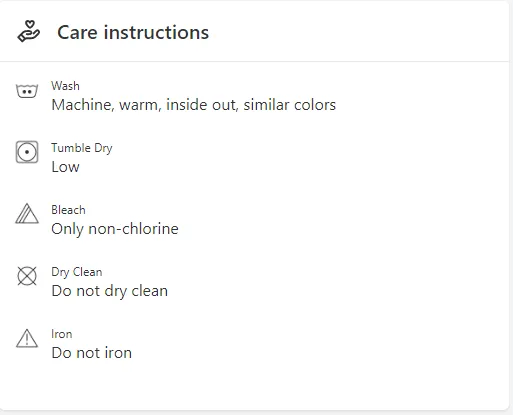513x415 pixels.
Task: Click 'Only non-chlorine' bleach text
Action: 115,229
